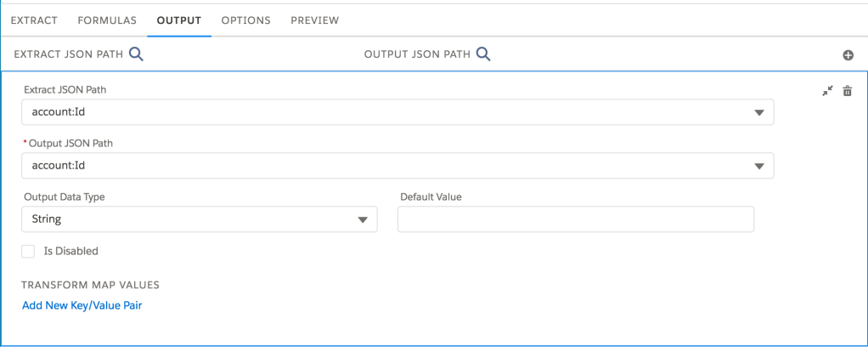The height and width of the screenshot is (347, 868).
Task: Switch to the Extract tab
Action: (x=34, y=20)
